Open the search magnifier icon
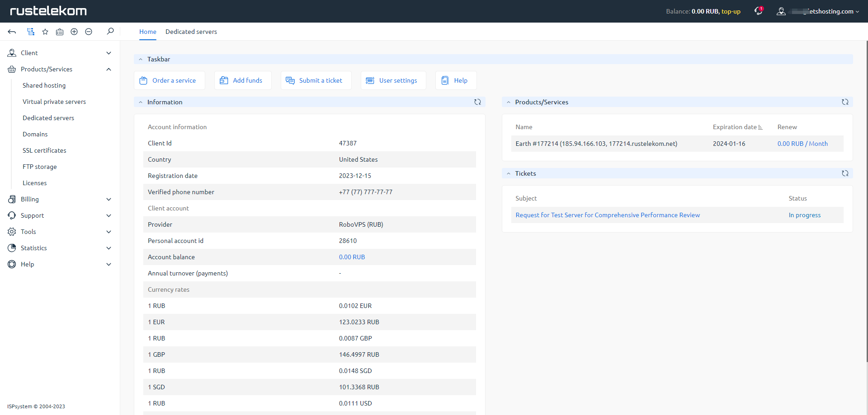 (x=110, y=31)
